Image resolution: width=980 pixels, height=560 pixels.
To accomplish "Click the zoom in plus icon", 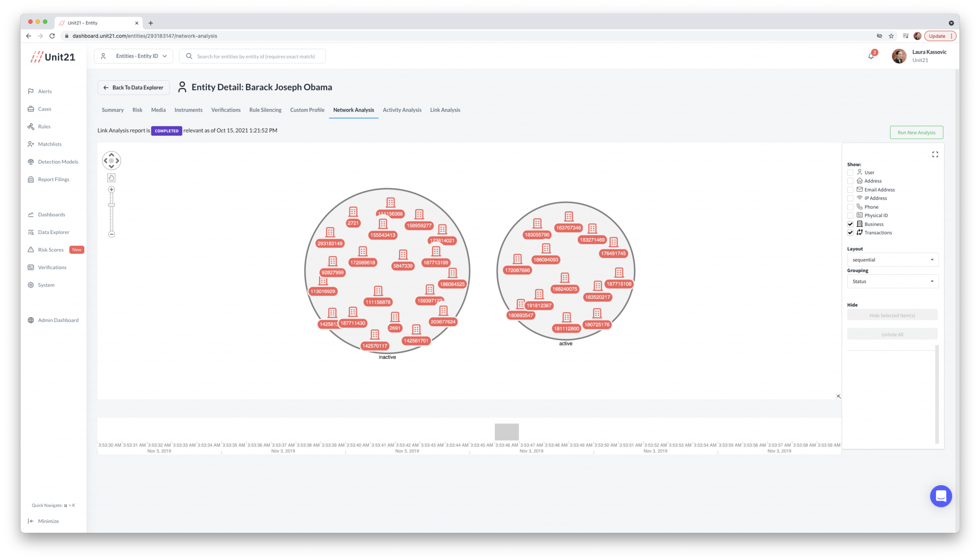I will [x=111, y=190].
